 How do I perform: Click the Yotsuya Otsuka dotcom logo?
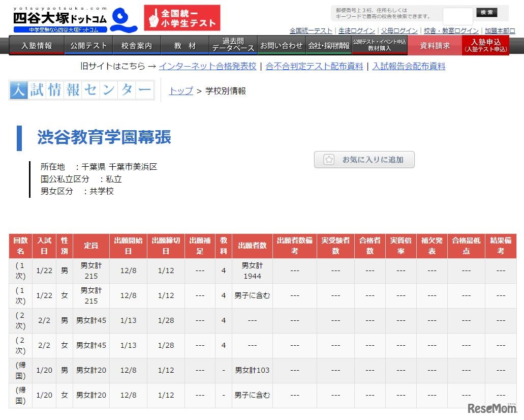(x=74, y=19)
